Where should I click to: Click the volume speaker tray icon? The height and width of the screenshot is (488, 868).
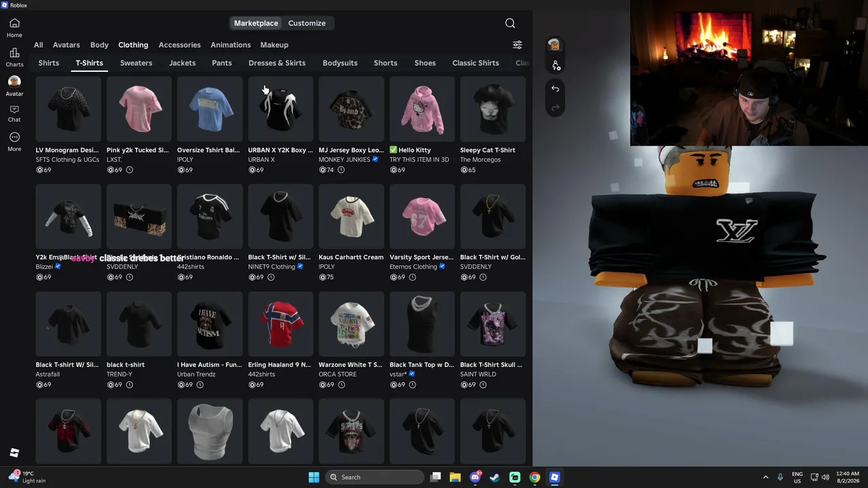(826, 477)
